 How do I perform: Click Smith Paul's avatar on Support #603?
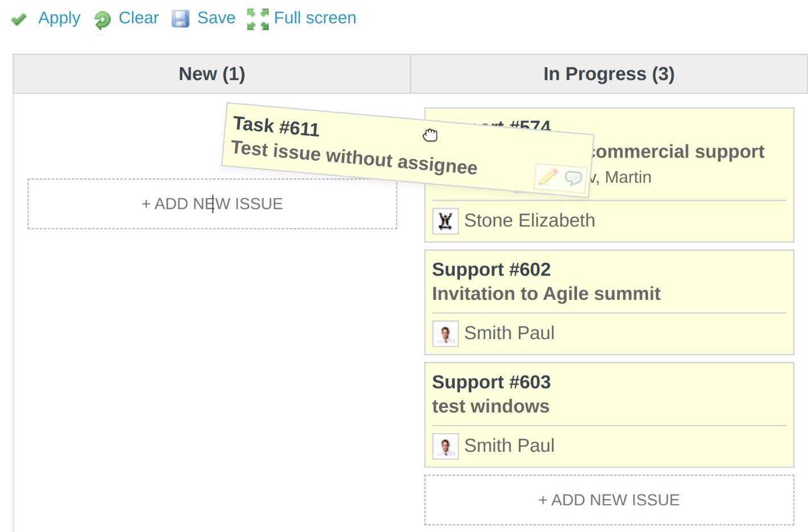coord(446,446)
